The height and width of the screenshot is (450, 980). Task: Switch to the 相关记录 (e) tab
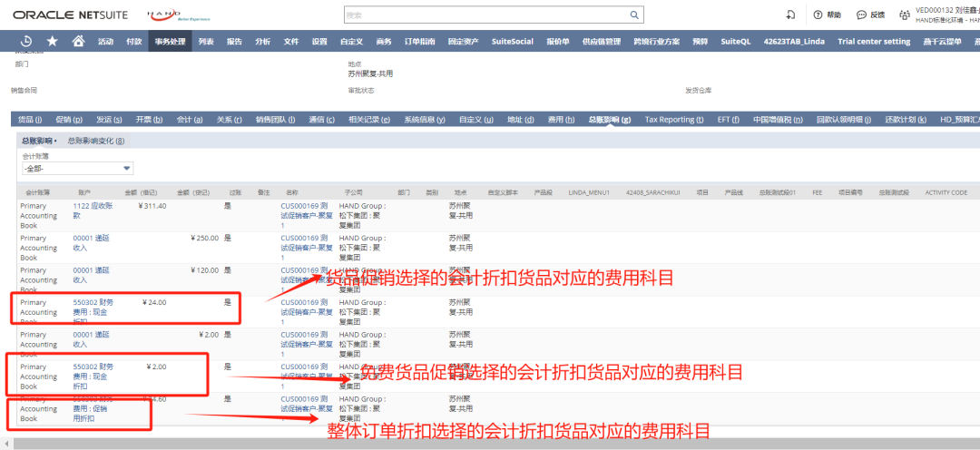[369, 120]
